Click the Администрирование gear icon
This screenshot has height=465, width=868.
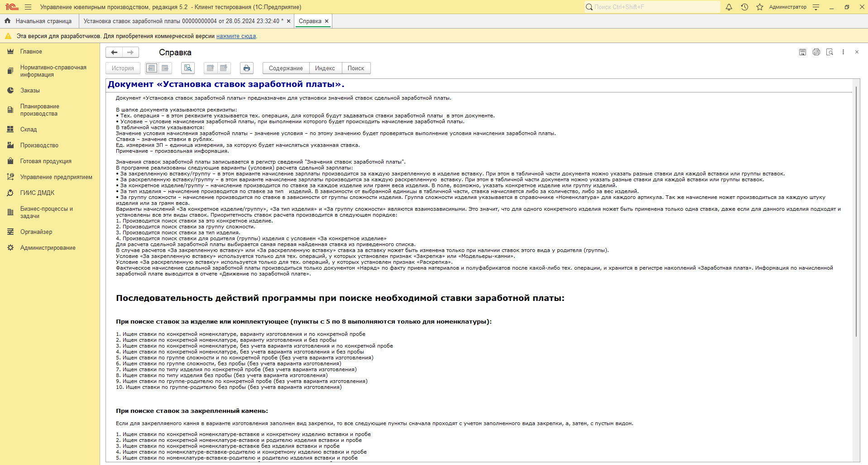10,248
